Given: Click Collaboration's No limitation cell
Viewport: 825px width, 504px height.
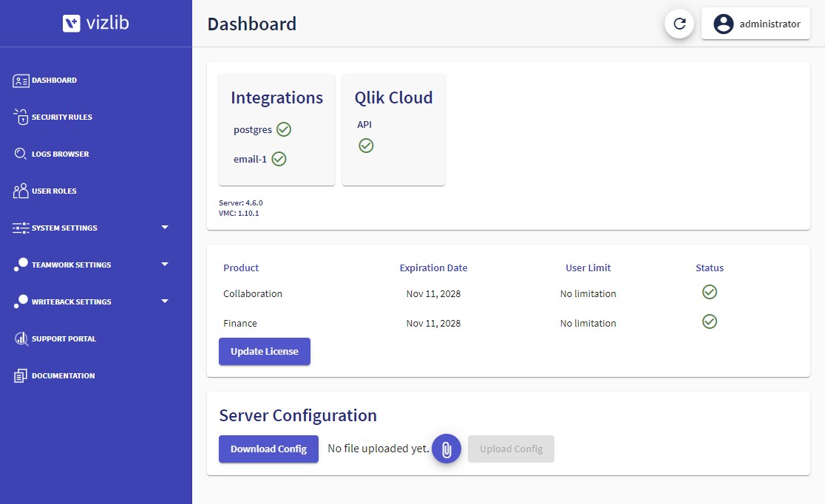Looking at the screenshot, I should coord(588,293).
